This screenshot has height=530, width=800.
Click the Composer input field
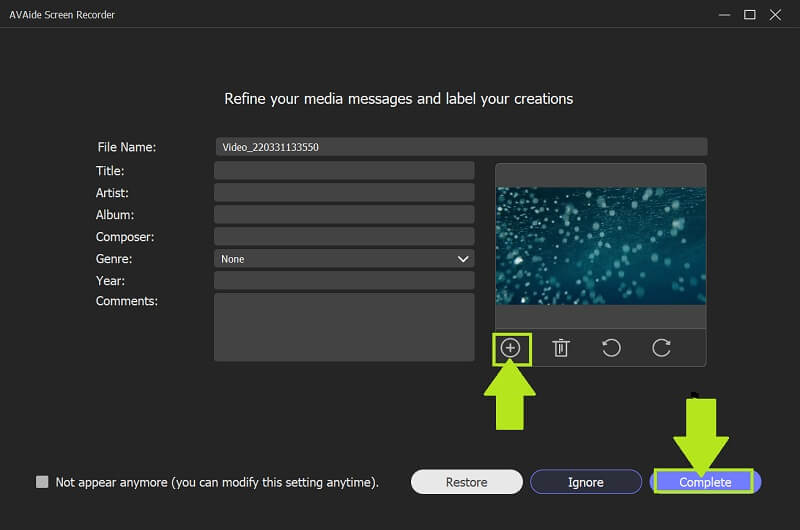pyautogui.click(x=344, y=237)
